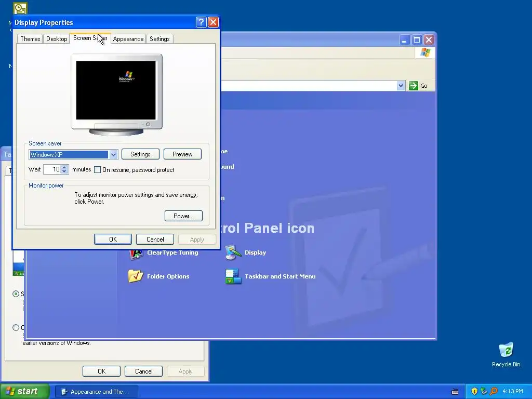Minimize the Control Panel window
This screenshot has width=532, height=399.
pyautogui.click(x=404, y=40)
